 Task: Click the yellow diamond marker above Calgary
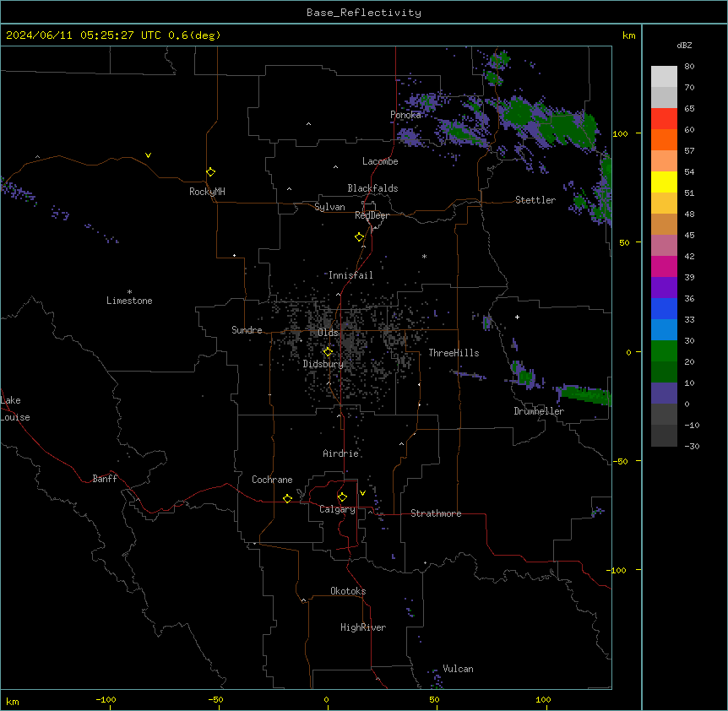pos(342,497)
